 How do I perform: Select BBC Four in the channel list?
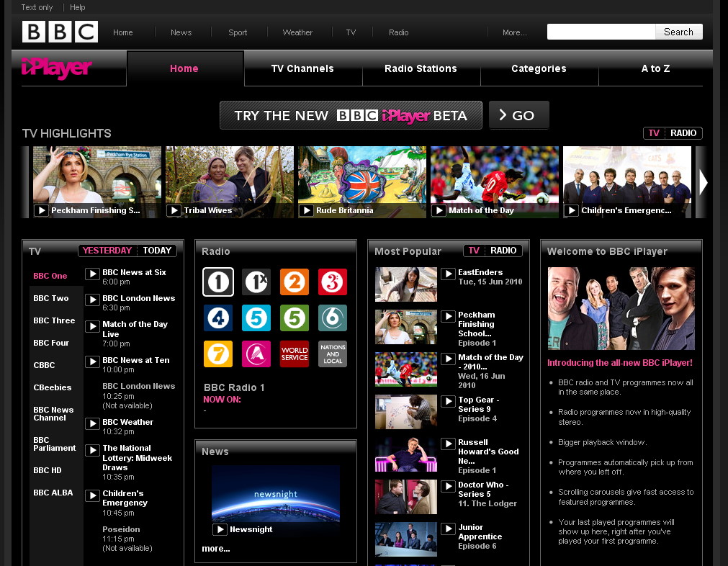(51, 343)
